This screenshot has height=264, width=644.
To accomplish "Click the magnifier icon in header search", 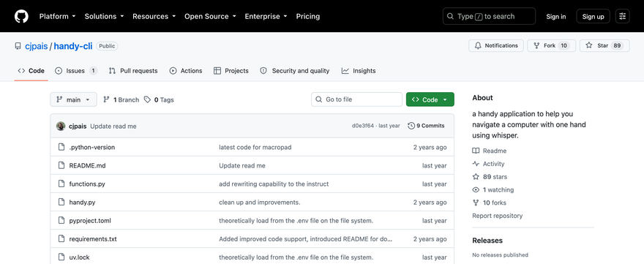I will click(451, 16).
